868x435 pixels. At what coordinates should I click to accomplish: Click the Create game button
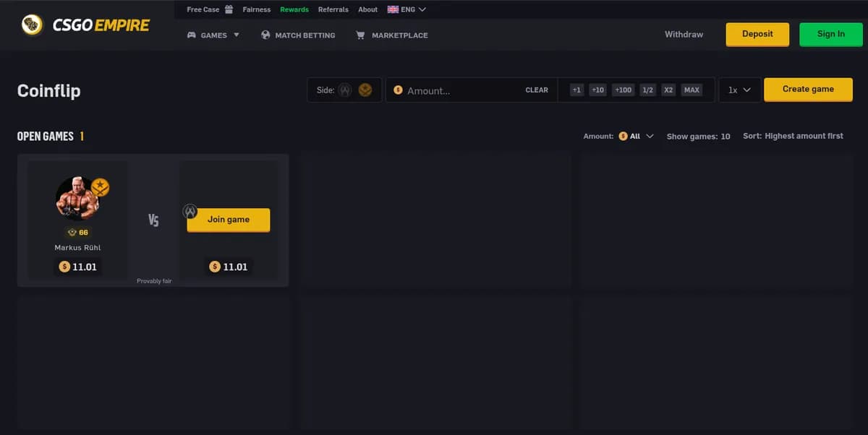(808, 90)
